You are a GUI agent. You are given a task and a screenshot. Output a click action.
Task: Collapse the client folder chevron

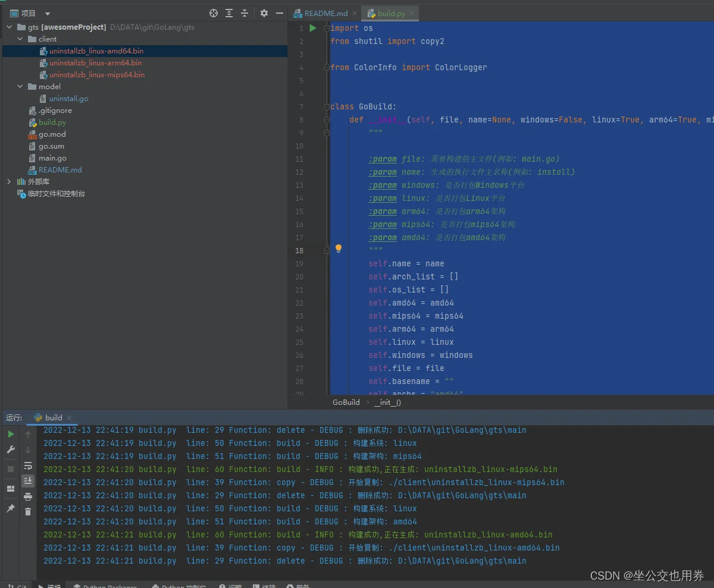pyautogui.click(x=20, y=39)
